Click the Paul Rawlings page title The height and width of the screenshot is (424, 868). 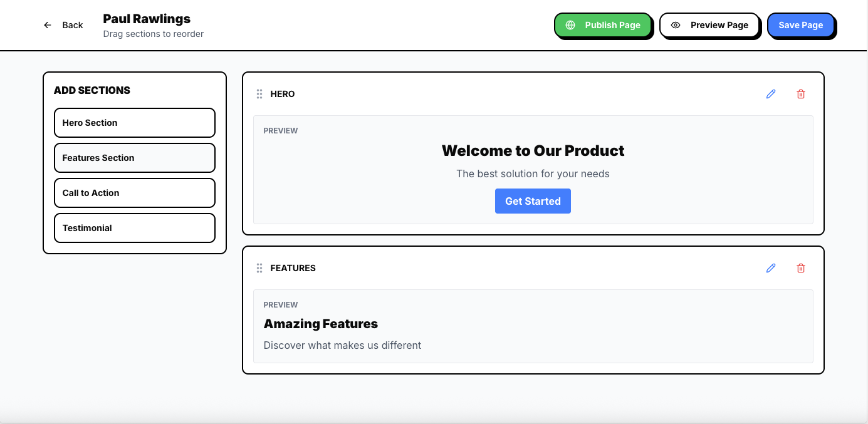(147, 19)
